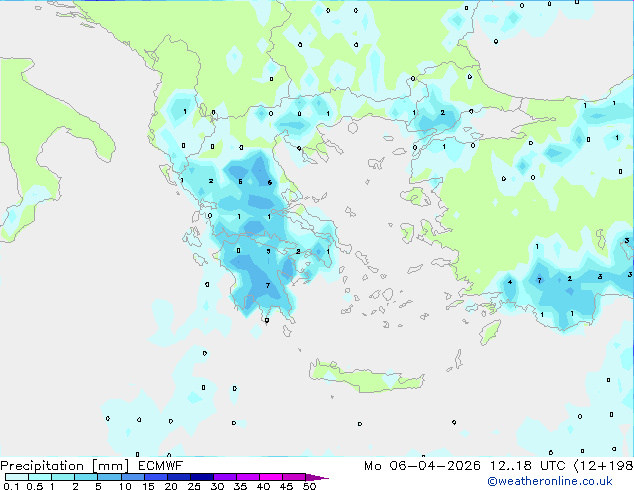The width and height of the screenshot is (634, 490).
Task: Pick the 10–15 mm blue legend swatch
Action: pos(132,477)
